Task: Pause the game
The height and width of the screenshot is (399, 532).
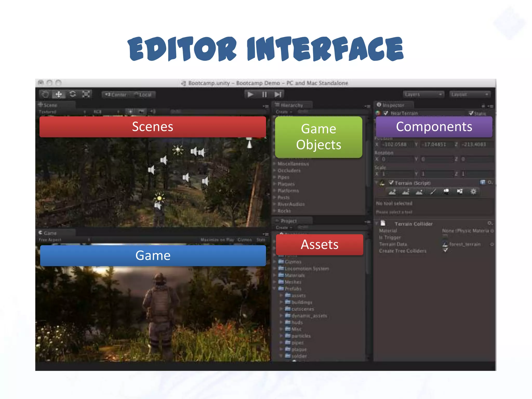Action: (264, 94)
